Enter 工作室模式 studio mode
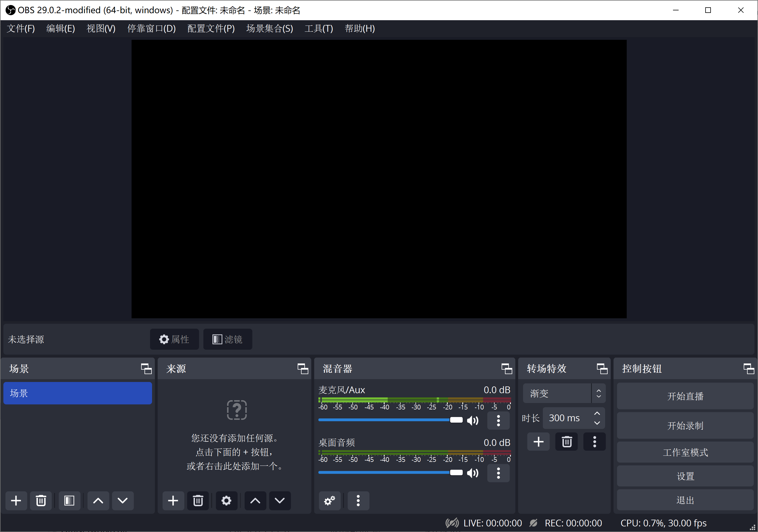The width and height of the screenshot is (758, 532). coord(685,452)
